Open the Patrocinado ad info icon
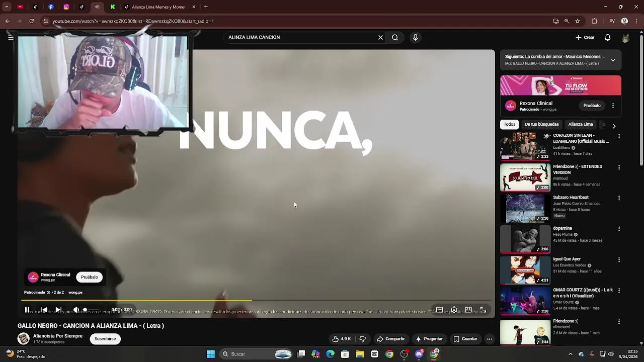This screenshot has height=362, width=644. (x=48, y=292)
